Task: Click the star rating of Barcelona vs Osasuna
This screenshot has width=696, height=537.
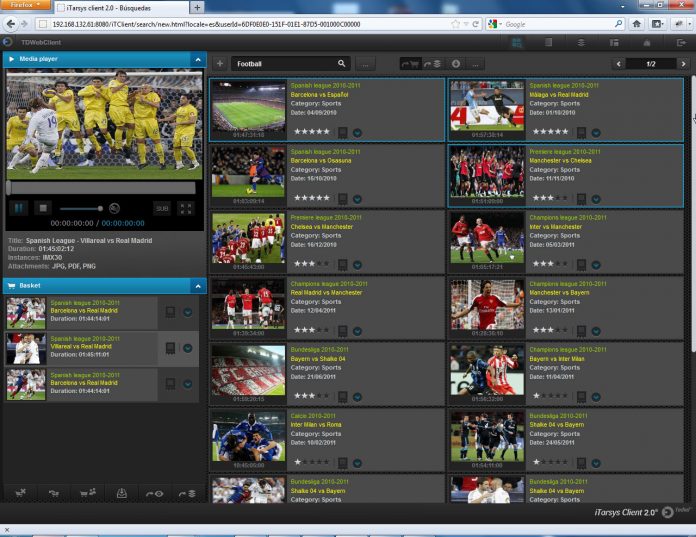Action: (309, 198)
